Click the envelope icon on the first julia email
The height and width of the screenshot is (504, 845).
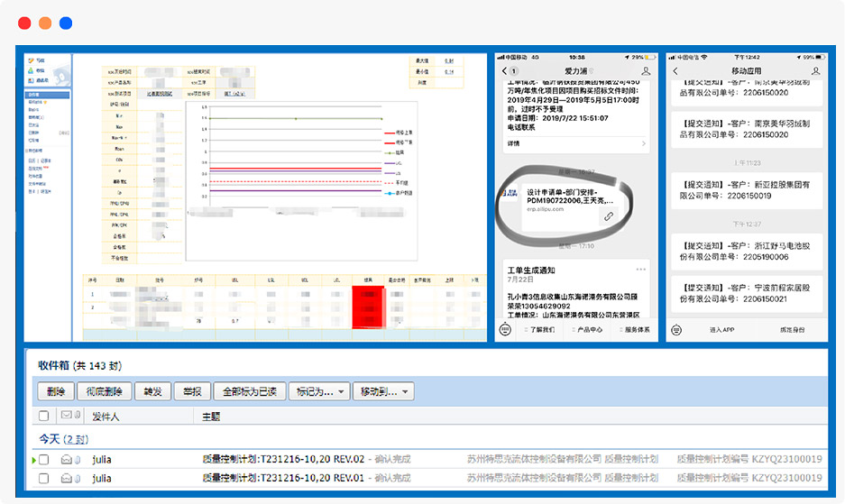click(x=67, y=460)
